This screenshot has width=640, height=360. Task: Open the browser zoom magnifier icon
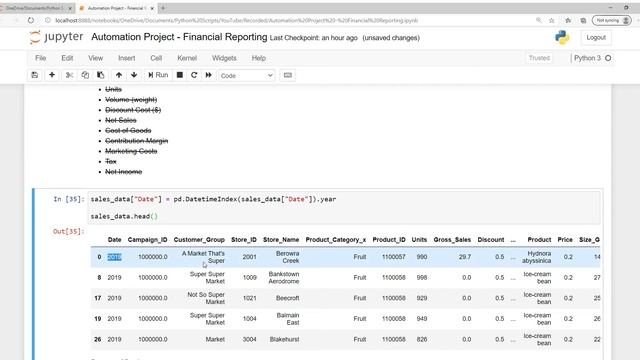click(539, 20)
